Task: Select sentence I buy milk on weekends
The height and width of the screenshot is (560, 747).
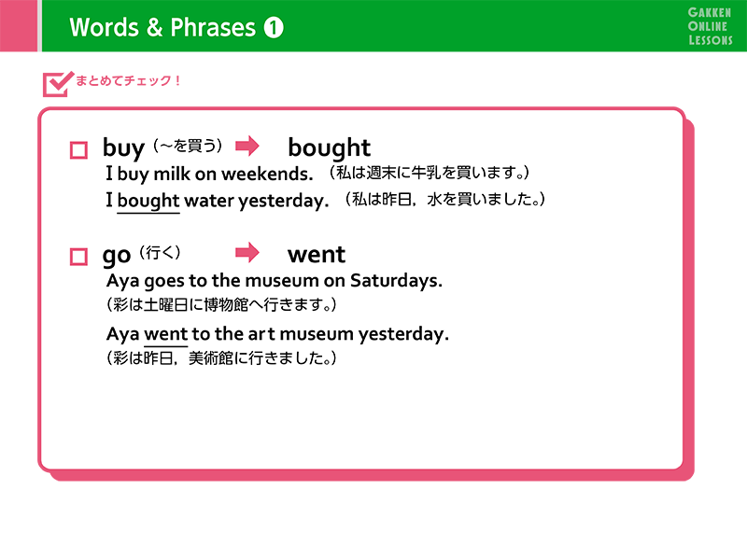Action: click(x=209, y=174)
